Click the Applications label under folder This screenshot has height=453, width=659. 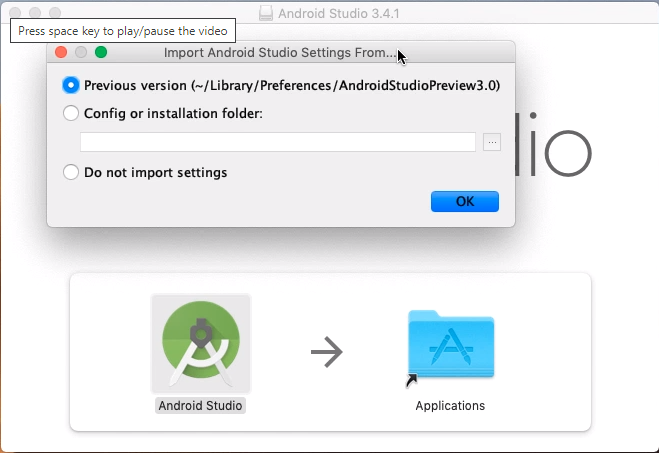[450, 406]
